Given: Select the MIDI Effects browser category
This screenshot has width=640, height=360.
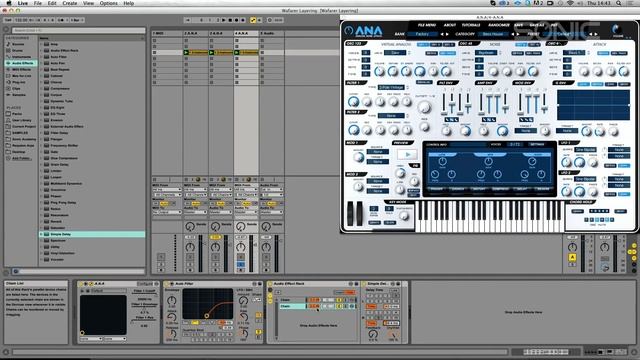Looking at the screenshot, I should pos(21,69).
